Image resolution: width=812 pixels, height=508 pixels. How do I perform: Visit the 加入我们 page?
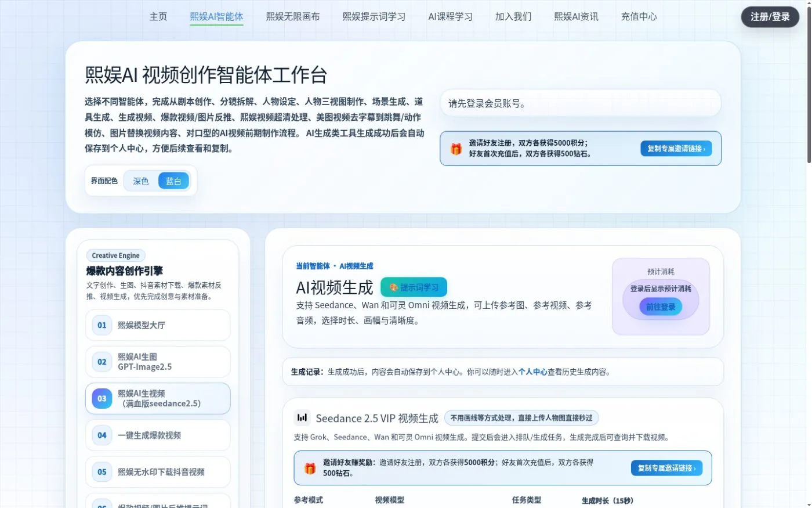click(513, 16)
